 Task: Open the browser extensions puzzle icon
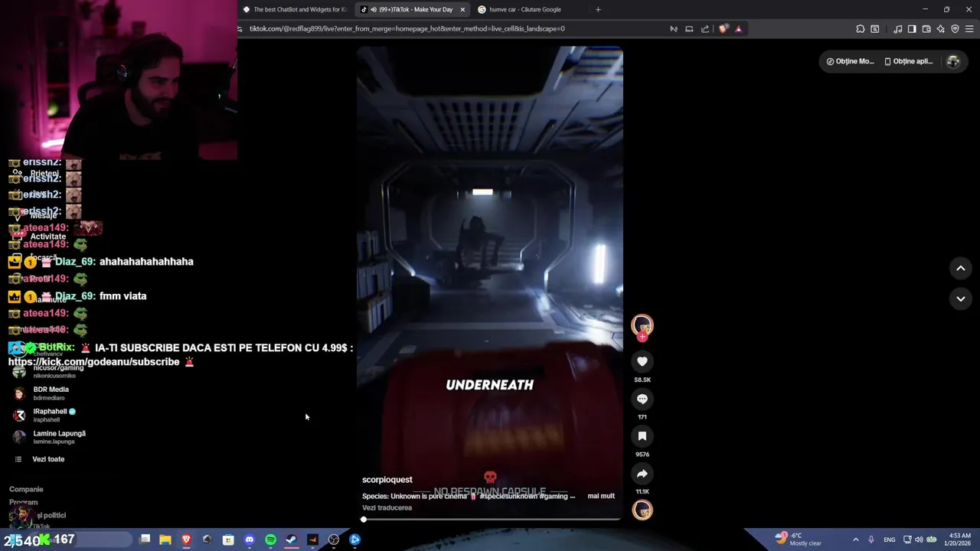(861, 29)
